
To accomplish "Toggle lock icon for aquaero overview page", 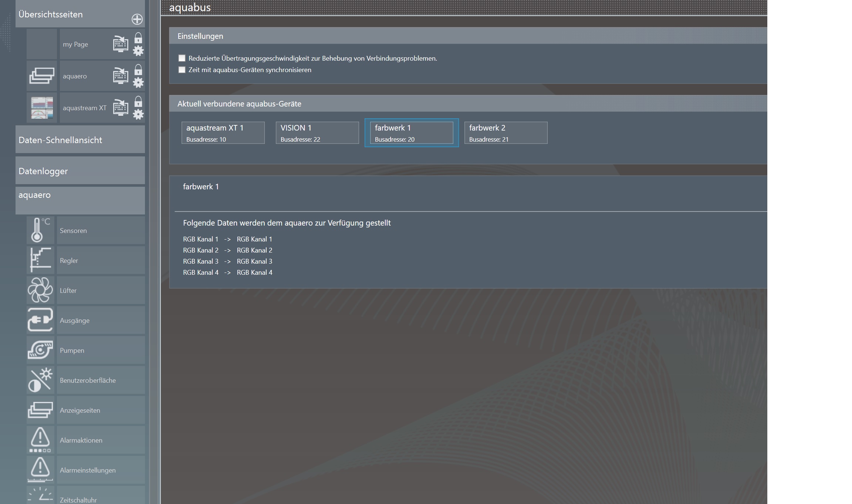I will click(138, 70).
